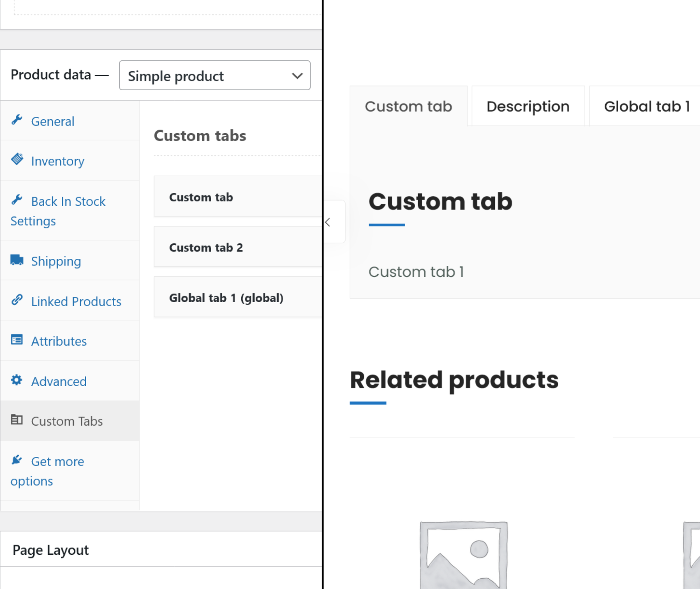The width and height of the screenshot is (700, 589).
Task: Click the Attributes list icon
Action: 17,340
